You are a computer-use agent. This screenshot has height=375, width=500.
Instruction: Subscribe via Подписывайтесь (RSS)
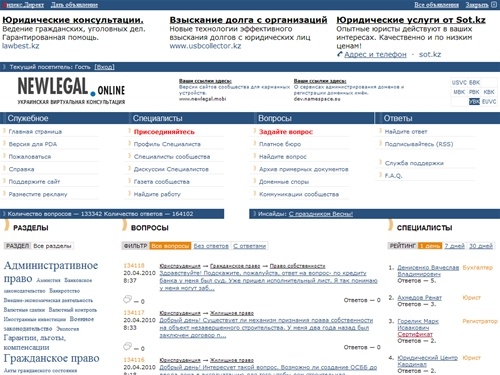pyautogui.click(x=419, y=144)
